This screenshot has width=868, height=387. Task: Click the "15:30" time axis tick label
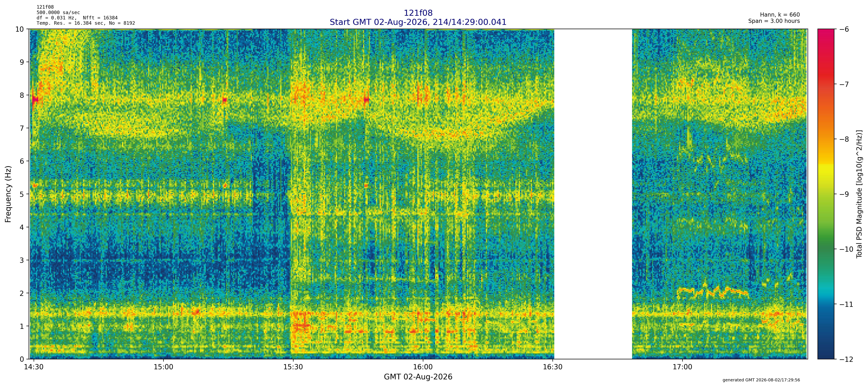pyautogui.click(x=293, y=367)
